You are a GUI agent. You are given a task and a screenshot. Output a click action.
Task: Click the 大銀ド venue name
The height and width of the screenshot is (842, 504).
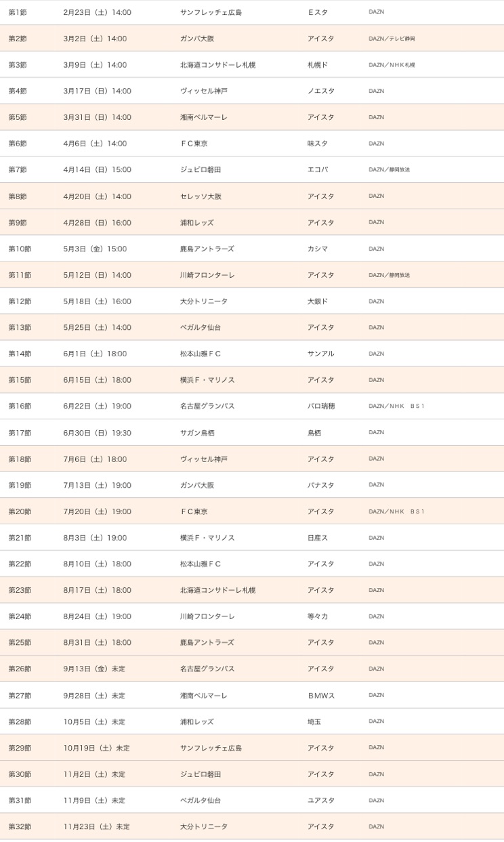pyautogui.click(x=317, y=301)
